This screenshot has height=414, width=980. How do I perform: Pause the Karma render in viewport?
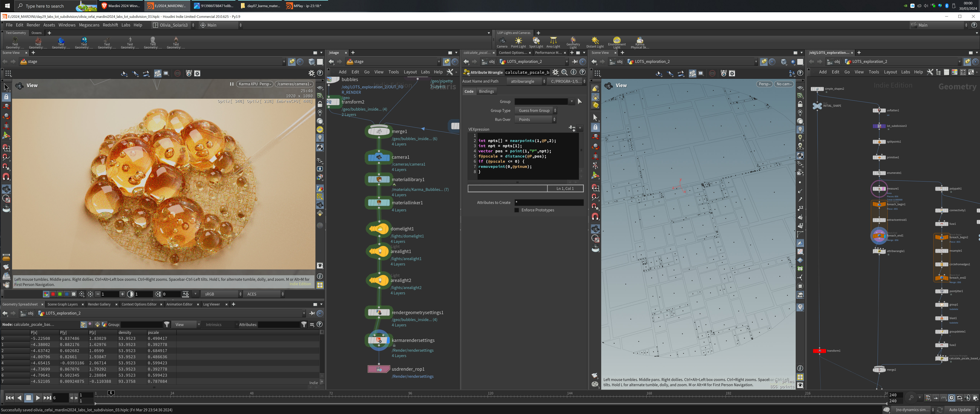pos(231,84)
